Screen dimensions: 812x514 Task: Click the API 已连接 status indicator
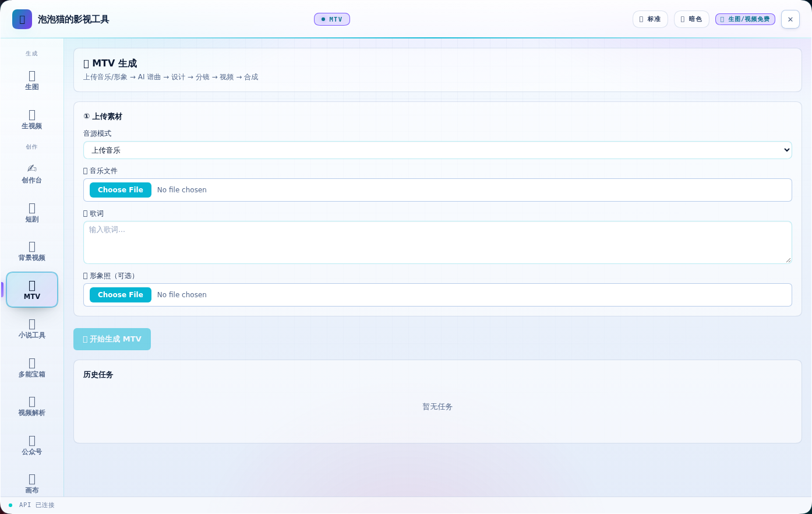(31, 505)
